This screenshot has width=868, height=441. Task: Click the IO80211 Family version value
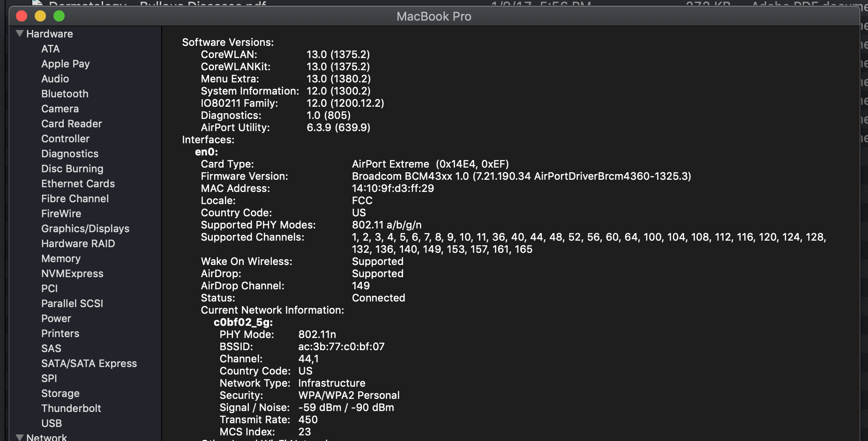(x=345, y=103)
